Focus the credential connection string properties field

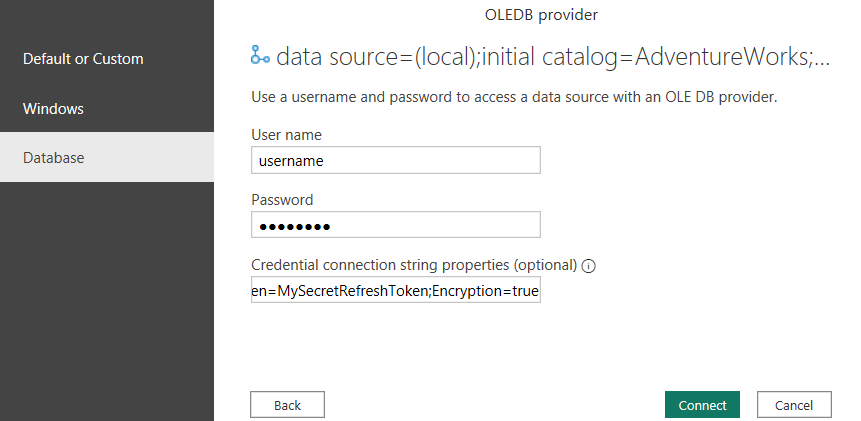(x=395, y=290)
